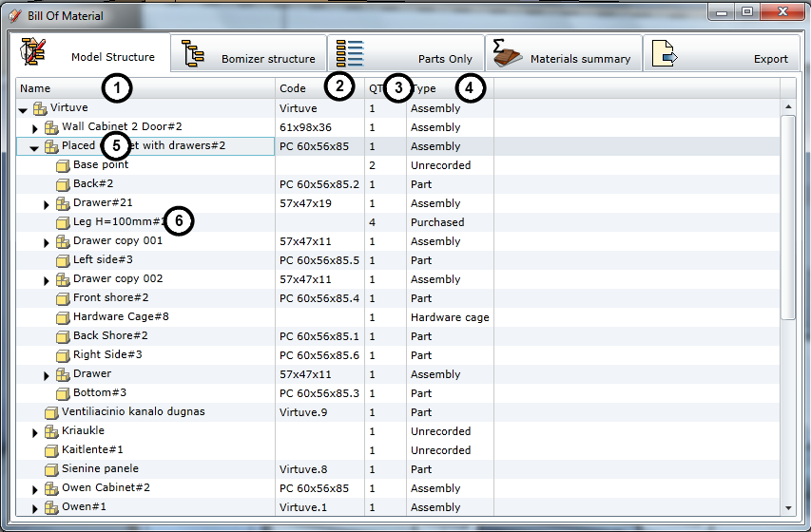
Task: Expand the Kriaukle node
Action: (x=34, y=433)
